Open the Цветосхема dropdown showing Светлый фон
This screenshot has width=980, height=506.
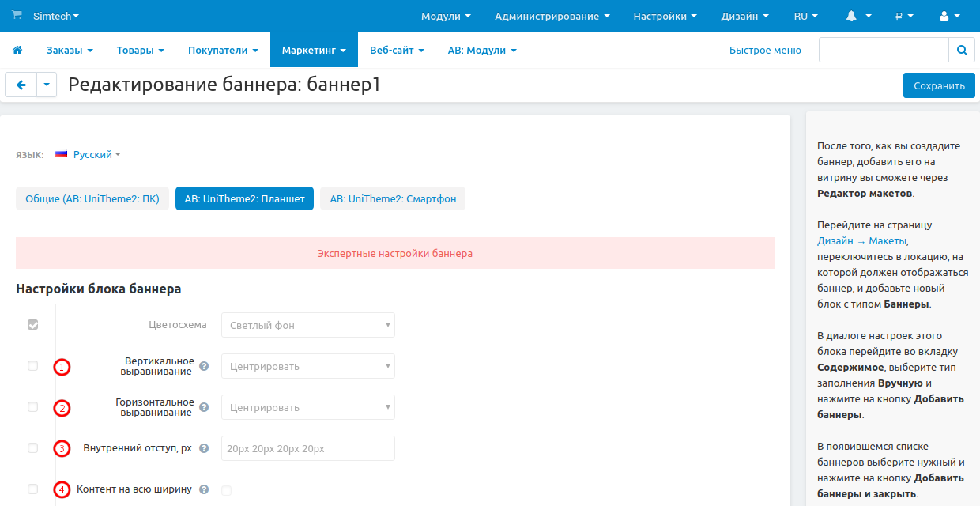pos(307,324)
